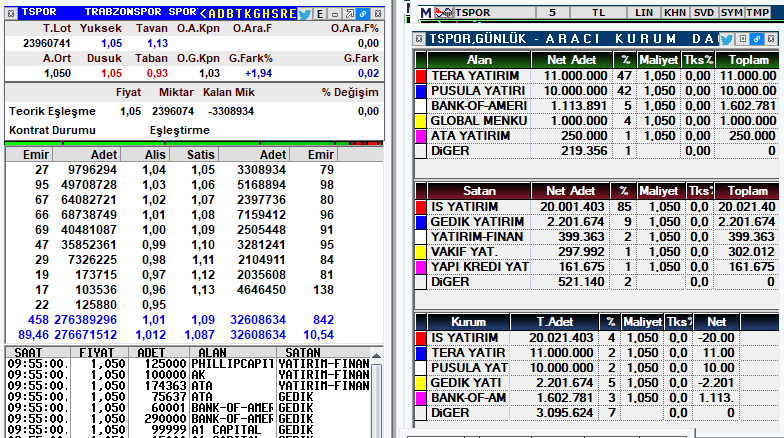Select TERA YATIRIM row in Alan table

pyautogui.click(x=596, y=76)
